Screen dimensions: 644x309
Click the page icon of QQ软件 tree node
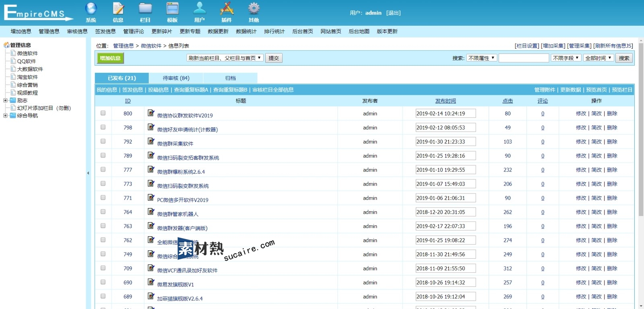(x=13, y=61)
